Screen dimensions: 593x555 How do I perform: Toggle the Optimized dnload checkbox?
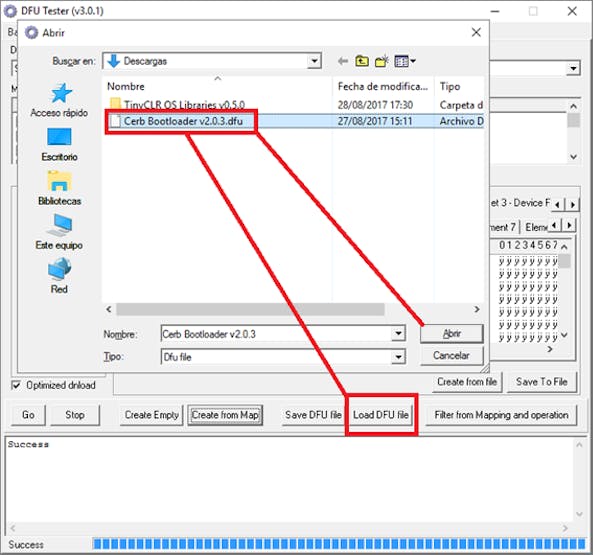click(x=16, y=385)
